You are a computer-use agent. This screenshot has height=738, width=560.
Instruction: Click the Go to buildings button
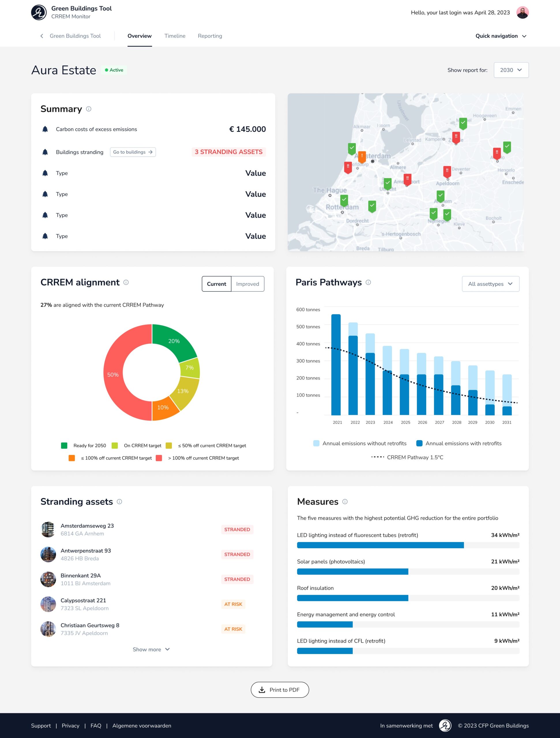132,152
